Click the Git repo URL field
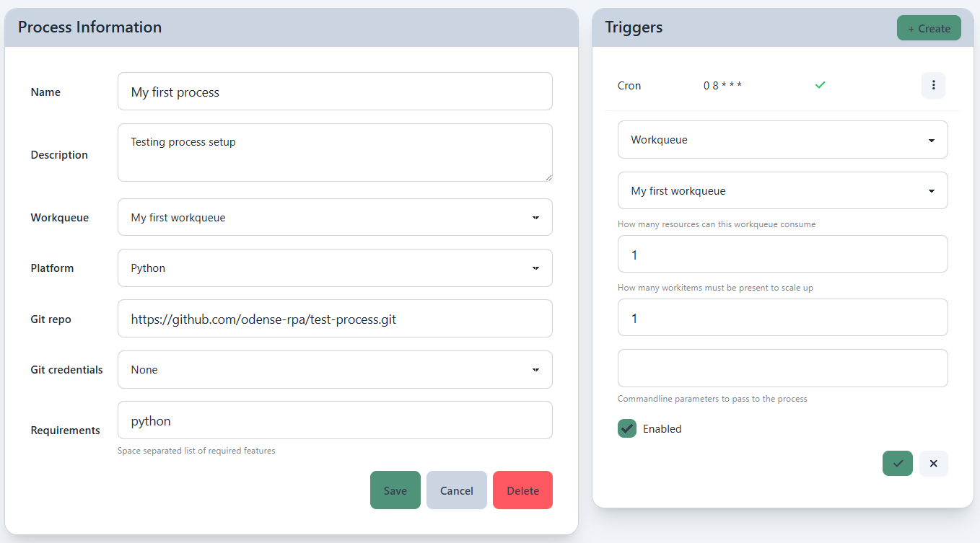This screenshot has width=980, height=543. 335,319
